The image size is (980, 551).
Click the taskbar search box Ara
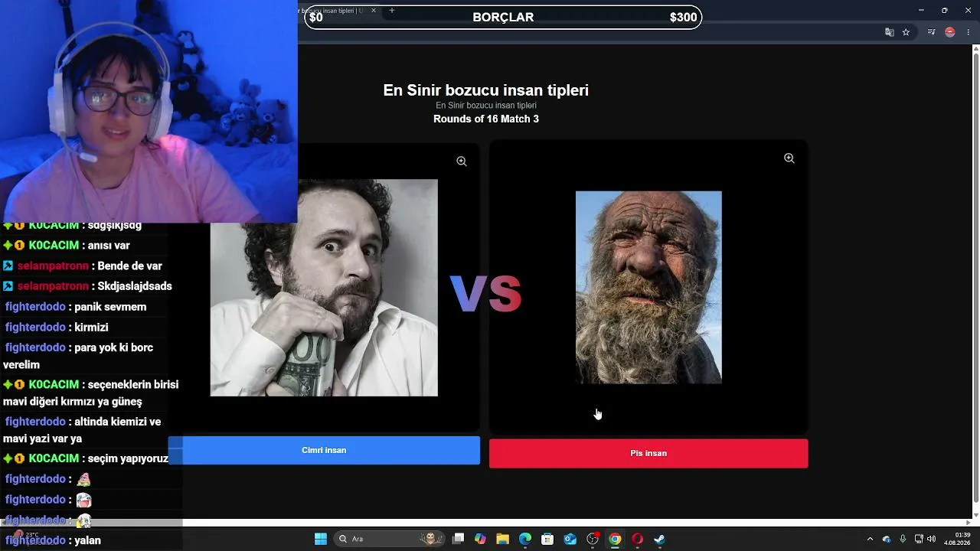coord(389,539)
